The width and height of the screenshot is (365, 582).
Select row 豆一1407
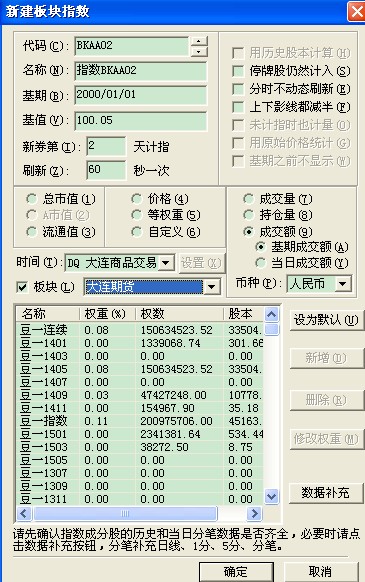point(140,382)
